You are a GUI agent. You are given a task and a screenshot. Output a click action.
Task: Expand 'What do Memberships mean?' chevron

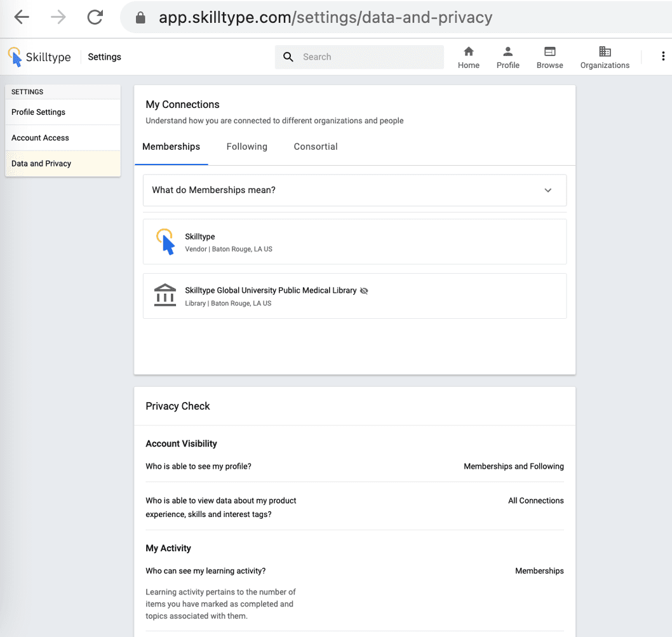[x=548, y=191]
